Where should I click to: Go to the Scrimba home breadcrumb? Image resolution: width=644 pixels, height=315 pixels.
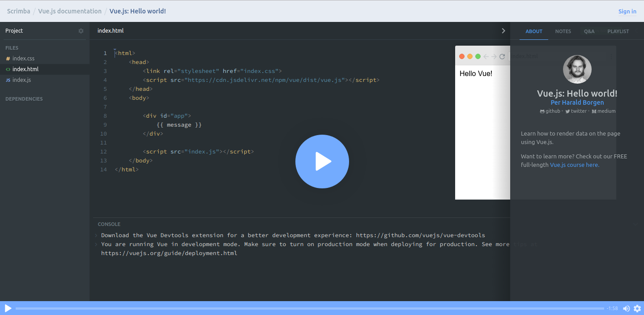(x=18, y=11)
